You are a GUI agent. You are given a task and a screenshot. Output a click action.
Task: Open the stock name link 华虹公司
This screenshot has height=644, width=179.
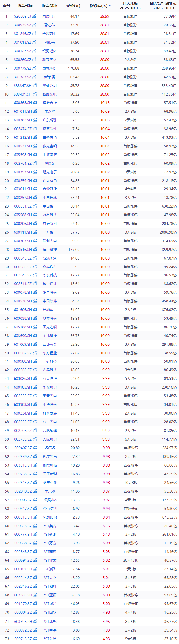[49, 86]
